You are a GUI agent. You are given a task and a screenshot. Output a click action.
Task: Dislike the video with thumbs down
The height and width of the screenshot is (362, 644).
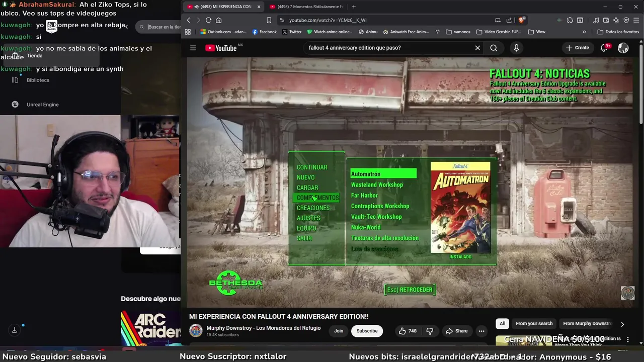pos(430,331)
